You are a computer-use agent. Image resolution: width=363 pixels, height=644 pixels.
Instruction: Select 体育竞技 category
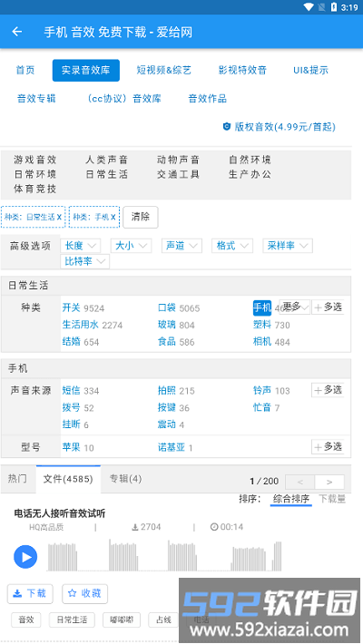35,189
